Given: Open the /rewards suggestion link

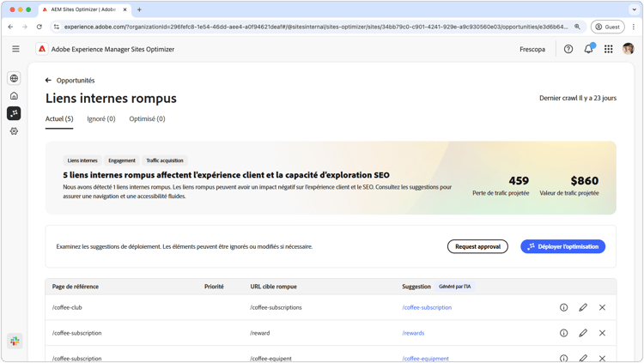Looking at the screenshot, I should pos(413,333).
